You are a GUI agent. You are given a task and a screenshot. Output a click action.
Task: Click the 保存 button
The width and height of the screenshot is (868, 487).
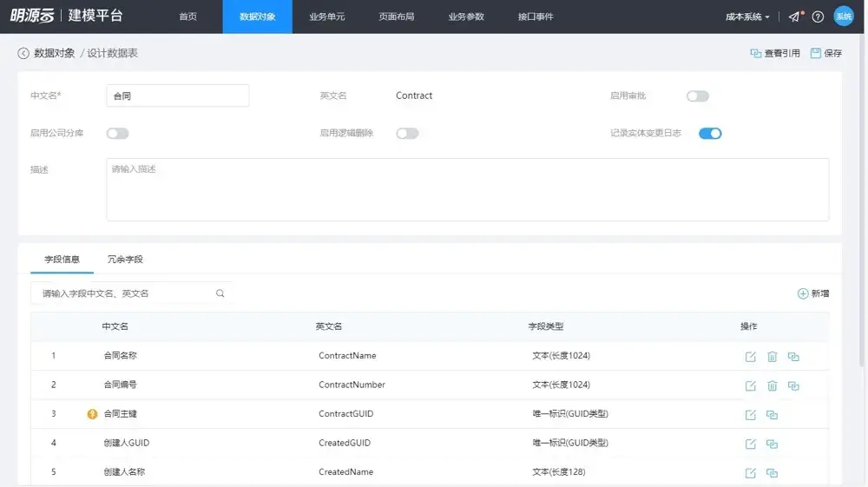826,53
